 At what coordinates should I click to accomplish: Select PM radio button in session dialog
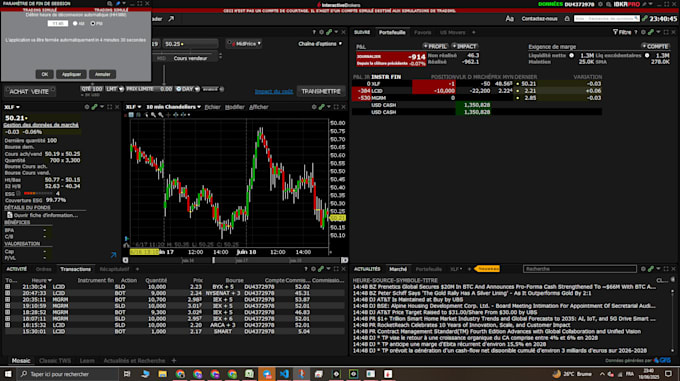[92, 23]
